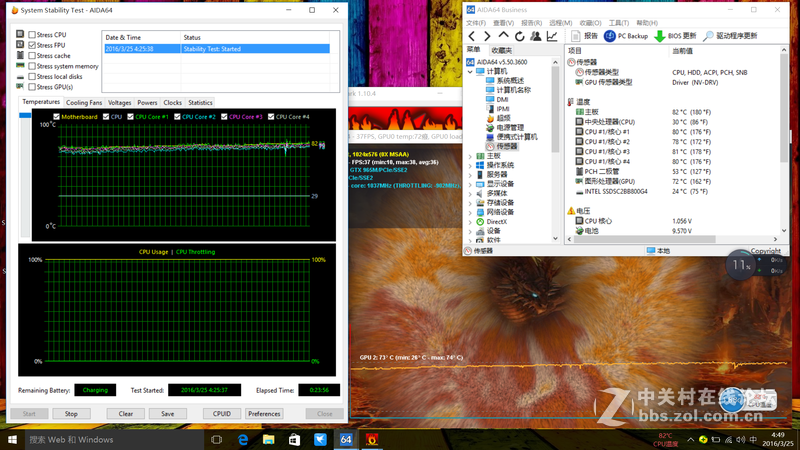The height and width of the screenshot is (450, 800).
Task: Toggle the Motherboard temperature graph checkbox
Action: (x=56, y=117)
